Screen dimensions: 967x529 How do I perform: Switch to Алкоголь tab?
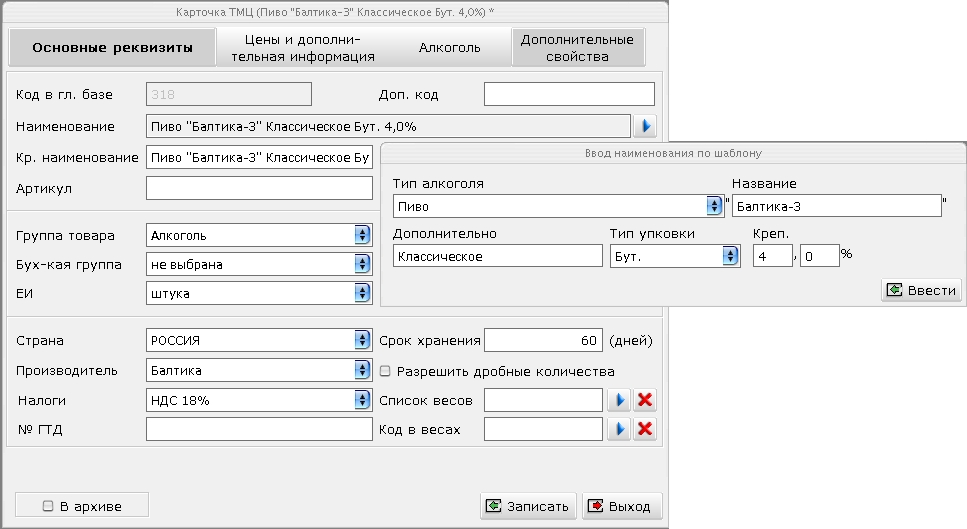[450, 47]
